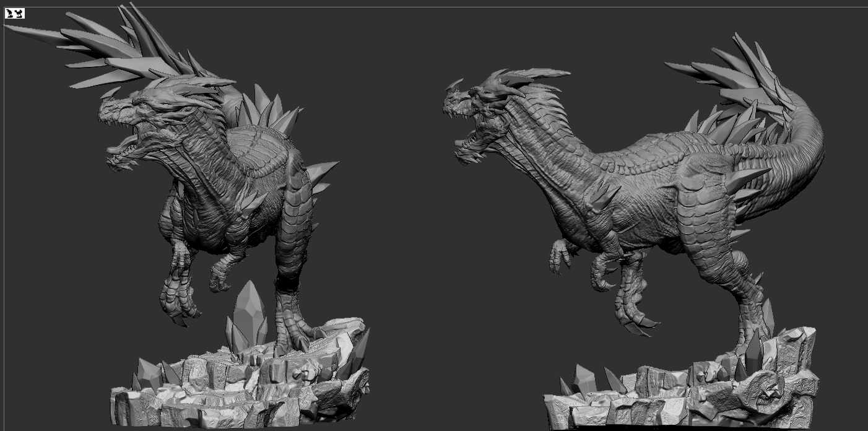
Task: Click the white silhouette navigation thumbnail
Action: tap(14, 13)
